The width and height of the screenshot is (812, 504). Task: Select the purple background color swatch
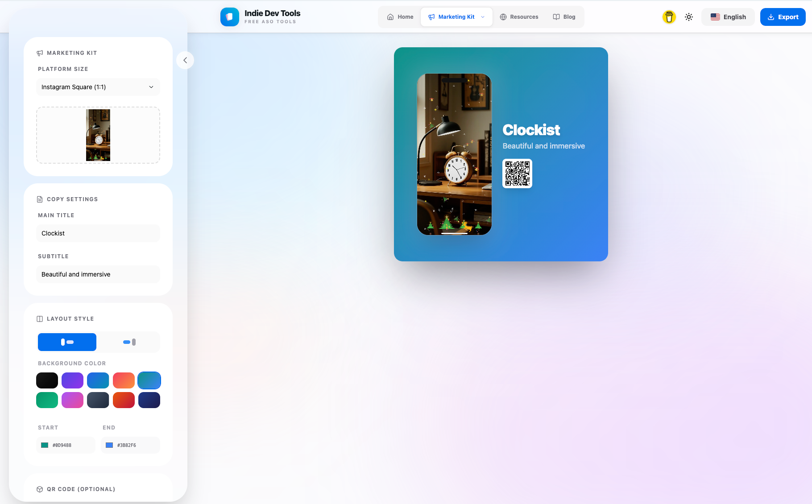(72, 380)
